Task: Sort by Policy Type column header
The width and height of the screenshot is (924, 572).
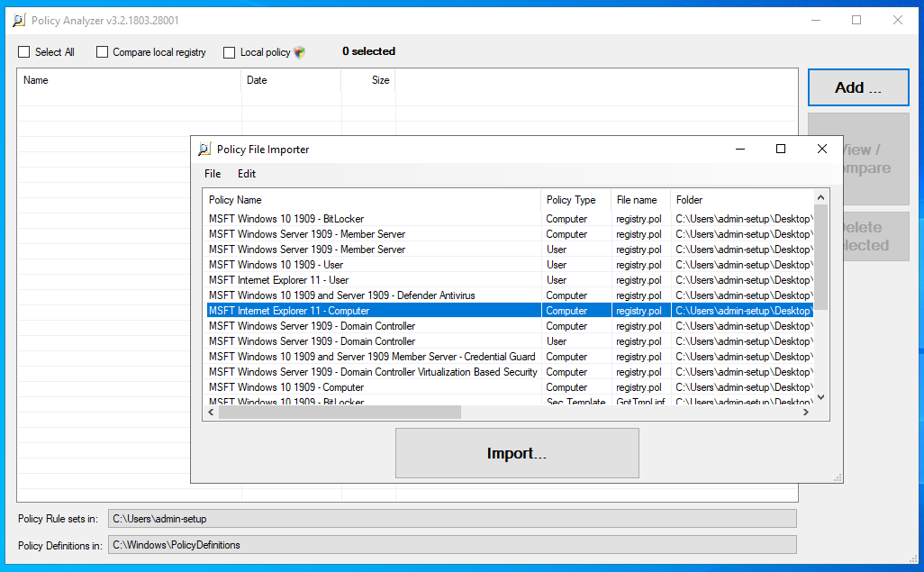Action: [575, 200]
